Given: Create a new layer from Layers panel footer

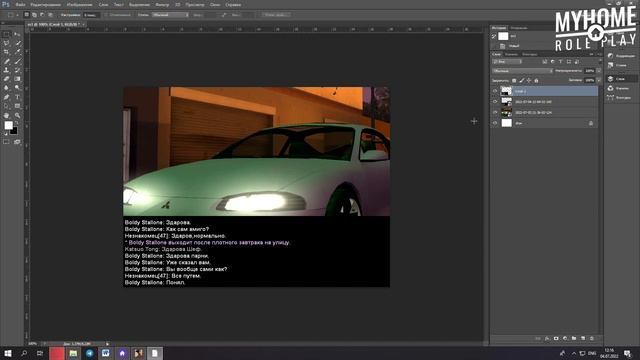Looking at the screenshot, I should tap(583, 338).
